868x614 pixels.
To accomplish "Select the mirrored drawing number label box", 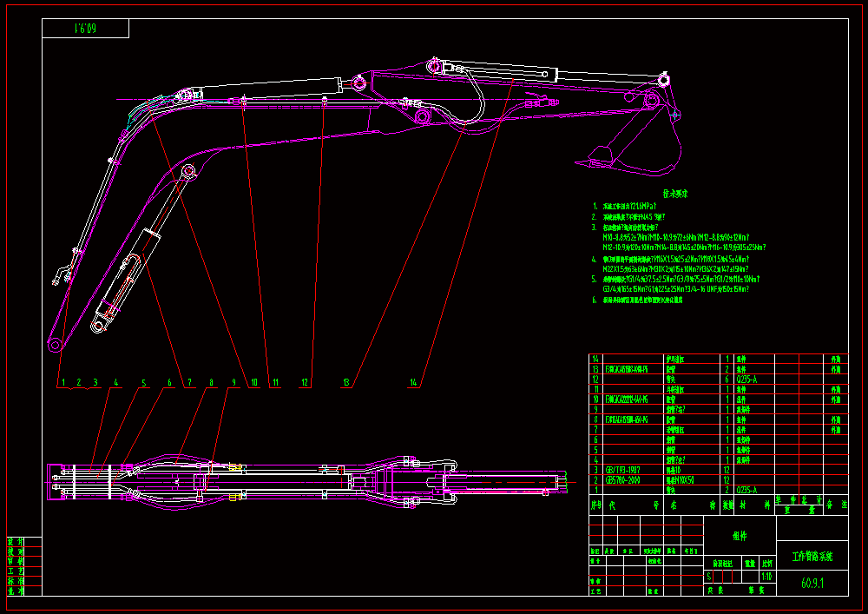I will tap(85, 29).
